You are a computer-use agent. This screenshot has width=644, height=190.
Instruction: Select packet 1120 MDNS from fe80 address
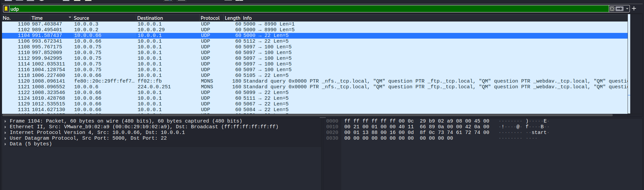[134, 81]
